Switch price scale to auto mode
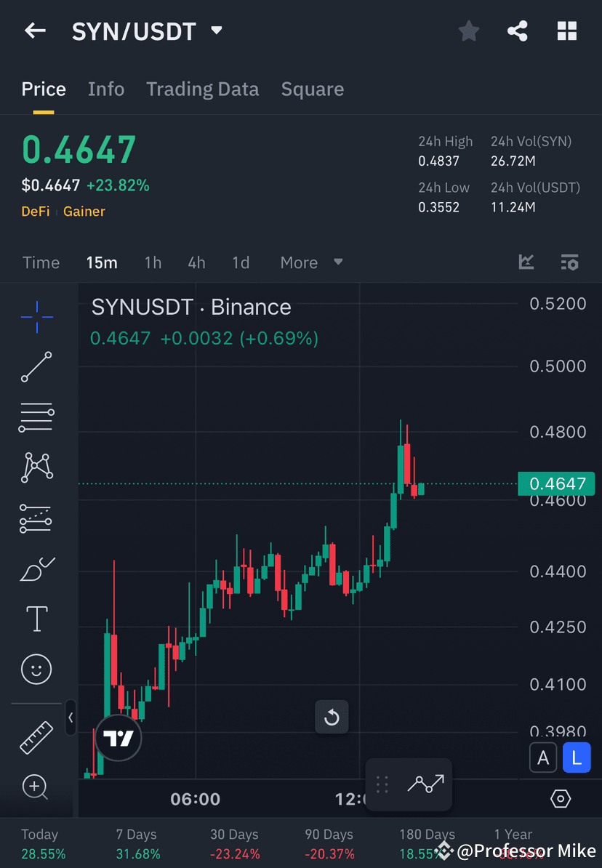This screenshot has height=868, width=602. click(x=543, y=757)
